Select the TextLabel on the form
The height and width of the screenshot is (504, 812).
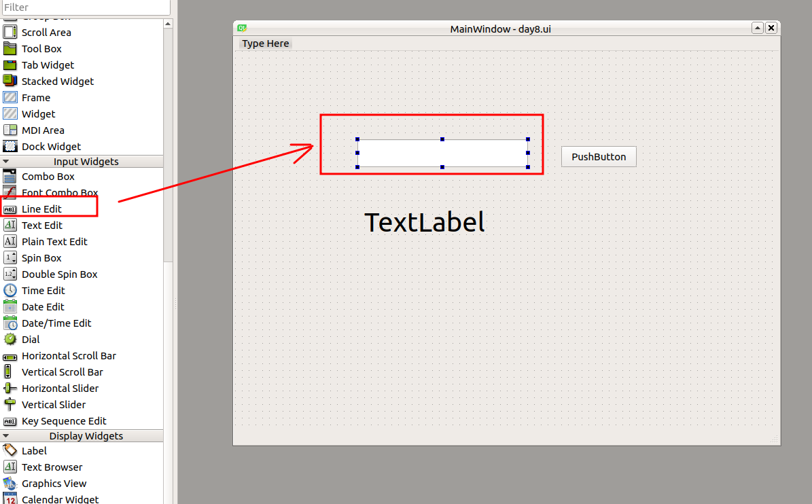tap(425, 222)
